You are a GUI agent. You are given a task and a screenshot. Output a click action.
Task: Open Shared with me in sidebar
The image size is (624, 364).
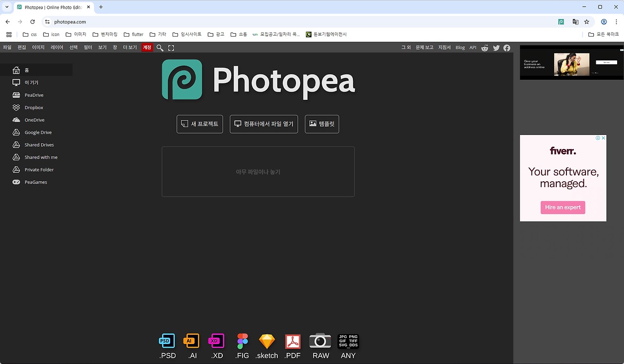pos(36,157)
